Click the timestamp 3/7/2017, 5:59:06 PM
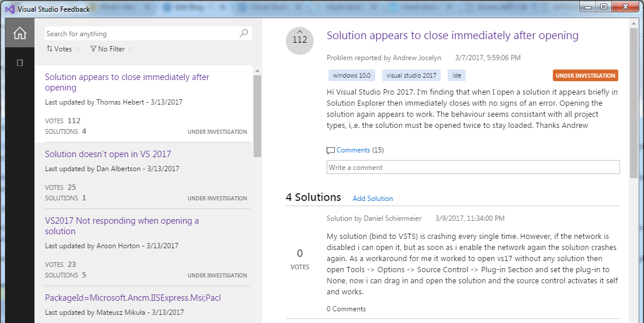 pyautogui.click(x=488, y=58)
